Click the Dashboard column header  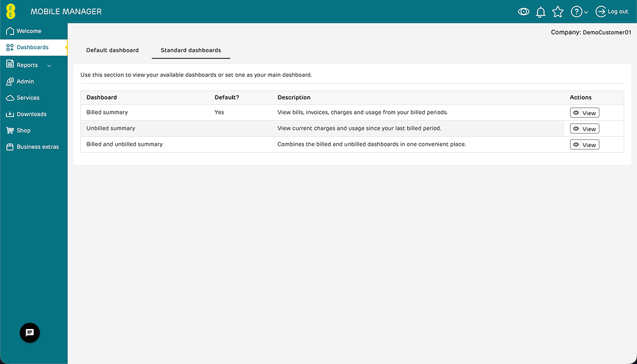pos(101,97)
